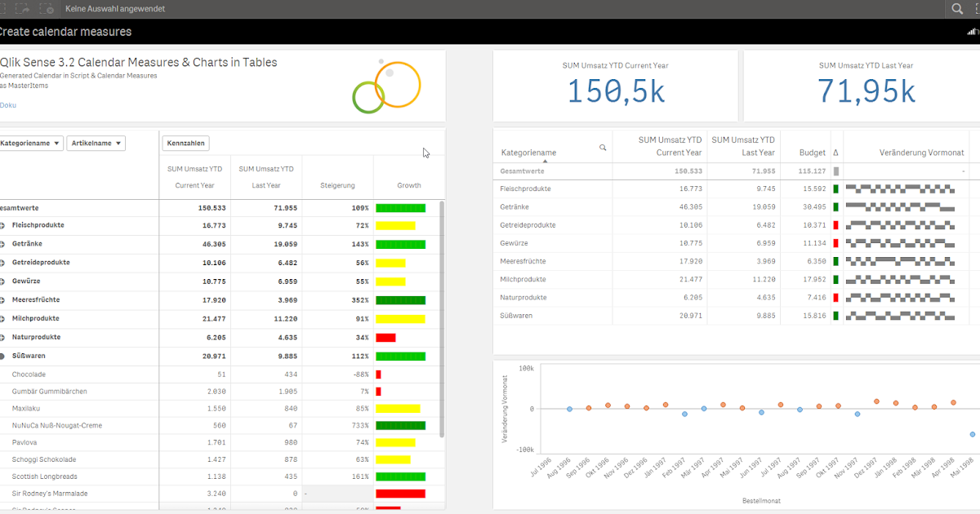
Task: Click the Scottish Longbreads article row
Action: (x=46, y=477)
